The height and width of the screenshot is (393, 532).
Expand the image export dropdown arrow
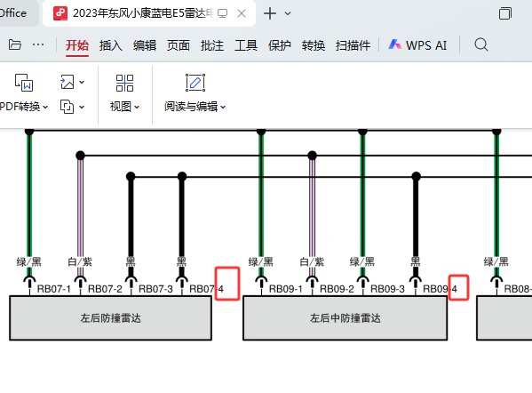[82, 82]
